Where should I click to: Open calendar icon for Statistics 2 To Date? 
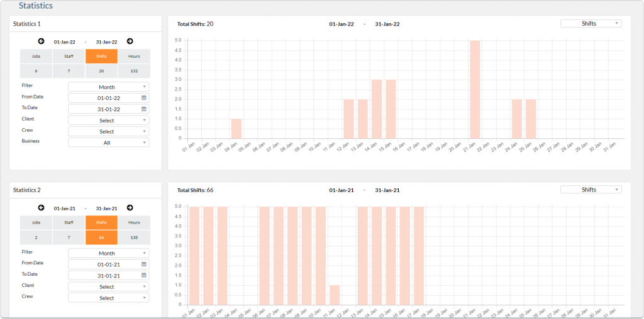(x=144, y=276)
